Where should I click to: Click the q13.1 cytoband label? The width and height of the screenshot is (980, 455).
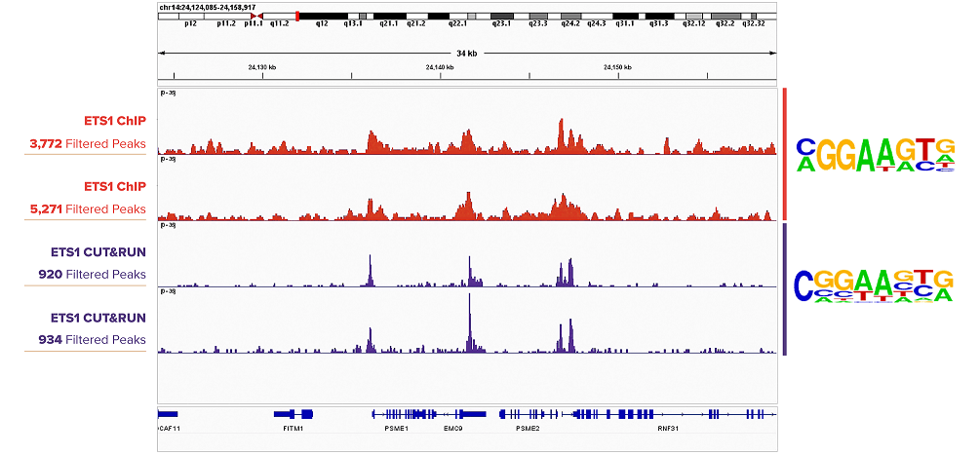click(x=354, y=23)
